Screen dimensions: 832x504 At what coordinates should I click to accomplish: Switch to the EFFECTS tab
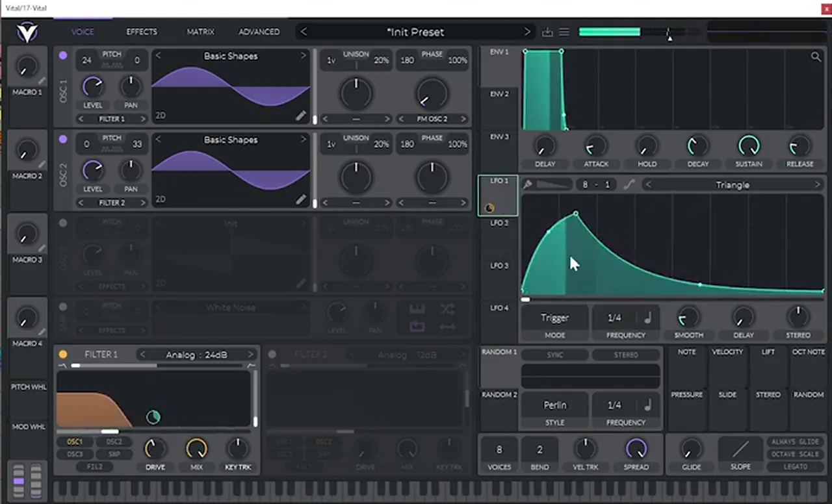tap(142, 32)
